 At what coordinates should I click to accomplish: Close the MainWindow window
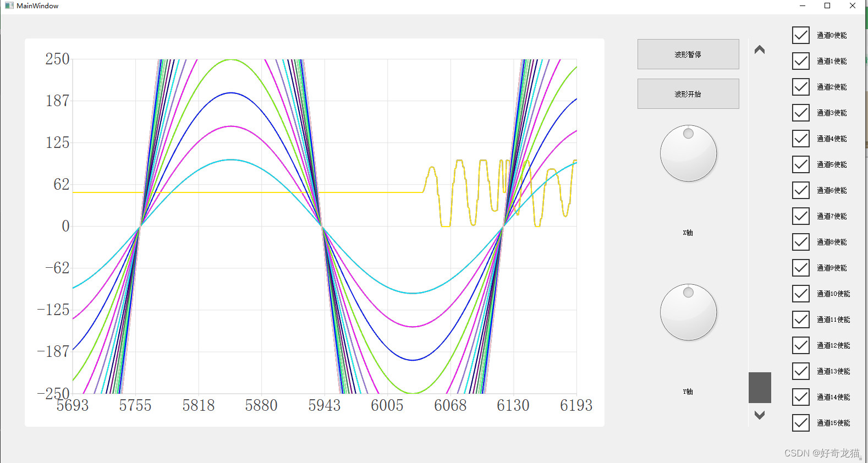853,5
